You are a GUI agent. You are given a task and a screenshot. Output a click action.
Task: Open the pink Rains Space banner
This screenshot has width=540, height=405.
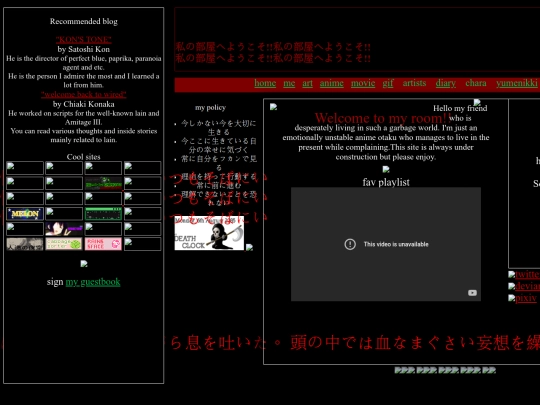pos(103,244)
